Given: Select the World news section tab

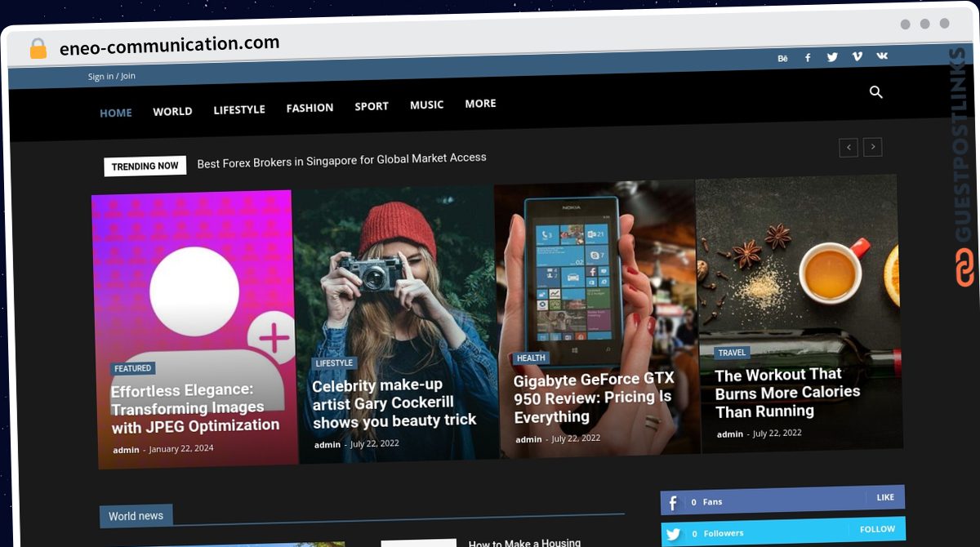Looking at the screenshot, I should click(x=136, y=516).
